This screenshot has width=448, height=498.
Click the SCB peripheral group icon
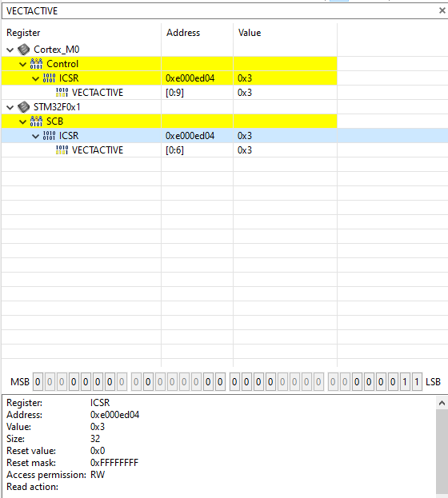coord(36,122)
